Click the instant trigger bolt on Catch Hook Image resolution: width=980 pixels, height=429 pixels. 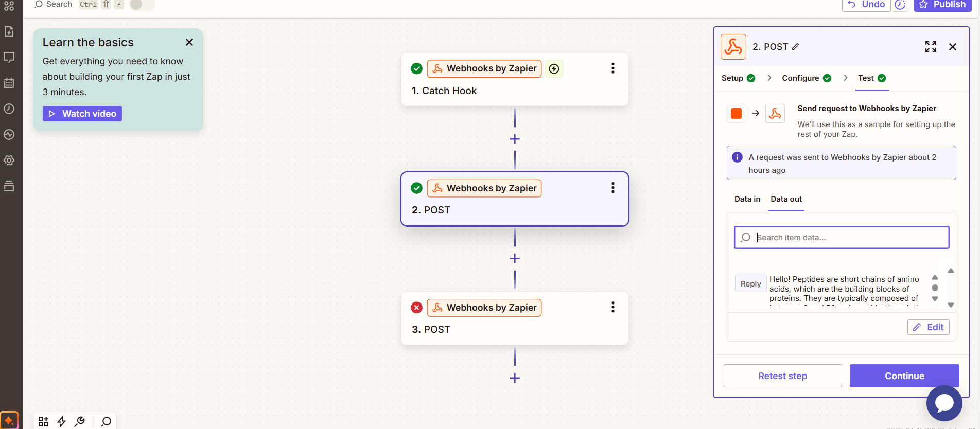[x=554, y=68]
